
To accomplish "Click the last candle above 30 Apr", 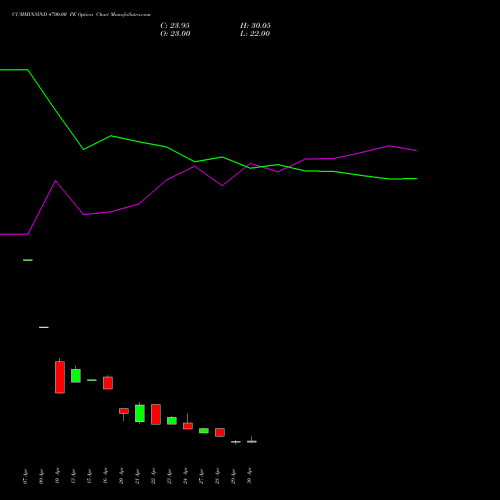I will (252, 441).
